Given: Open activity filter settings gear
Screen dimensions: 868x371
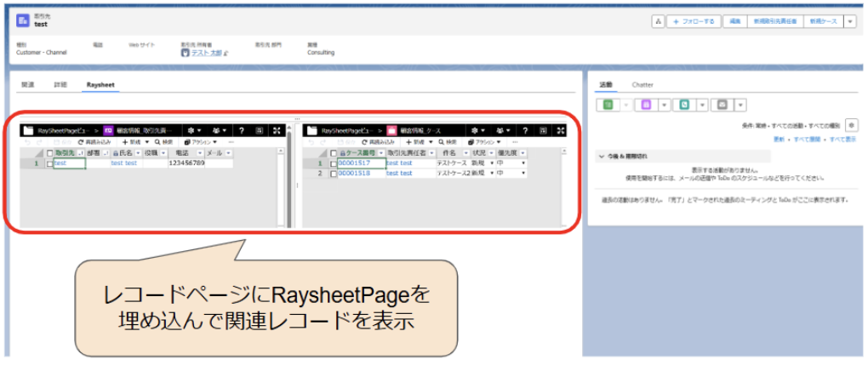Looking at the screenshot, I should (x=850, y=125).
